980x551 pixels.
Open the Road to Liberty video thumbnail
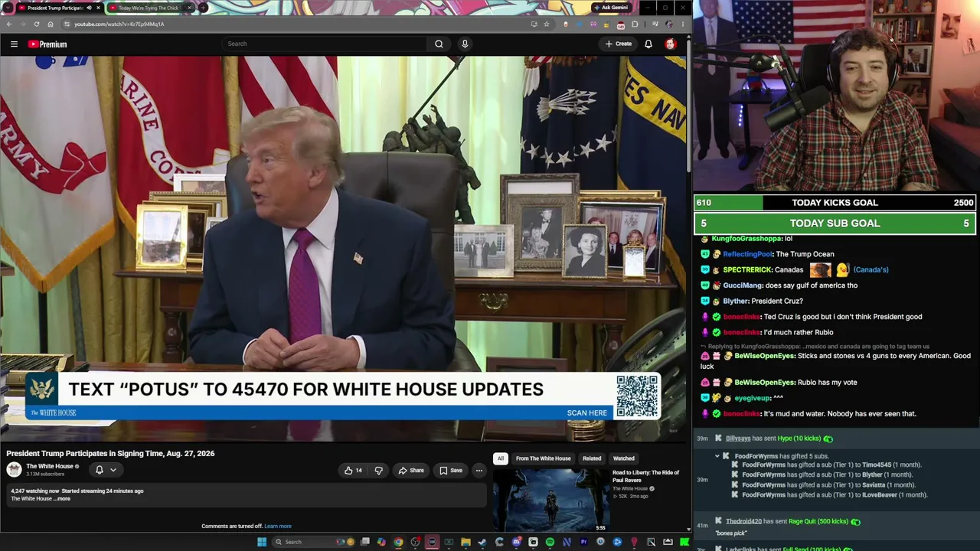point(551,500)
